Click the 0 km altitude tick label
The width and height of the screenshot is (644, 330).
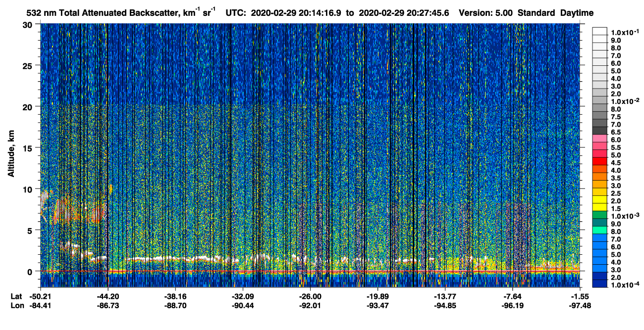pos(31,271)
